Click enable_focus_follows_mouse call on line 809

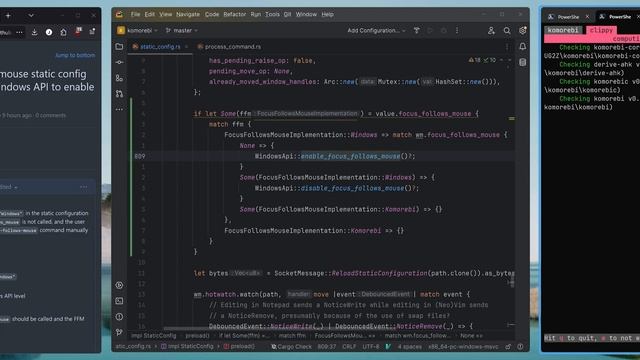point(350,156)
